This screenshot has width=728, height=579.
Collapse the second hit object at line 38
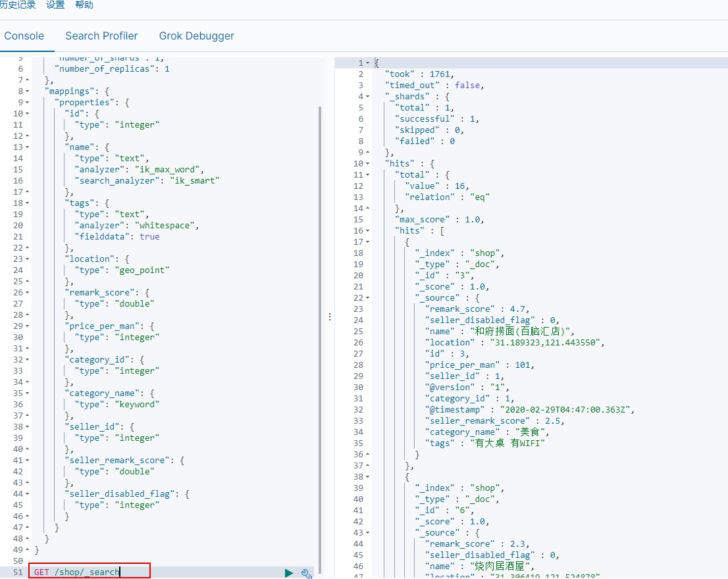368,477
